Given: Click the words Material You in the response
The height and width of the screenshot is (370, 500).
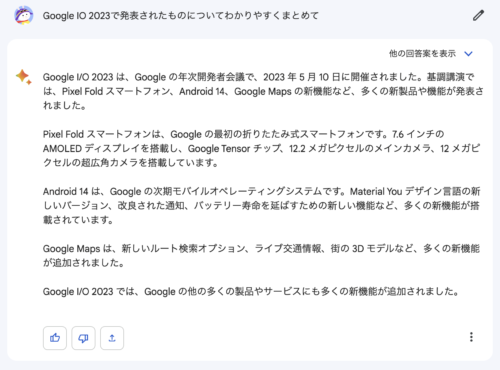Looking at the screenshot, I should coord(376,192).
